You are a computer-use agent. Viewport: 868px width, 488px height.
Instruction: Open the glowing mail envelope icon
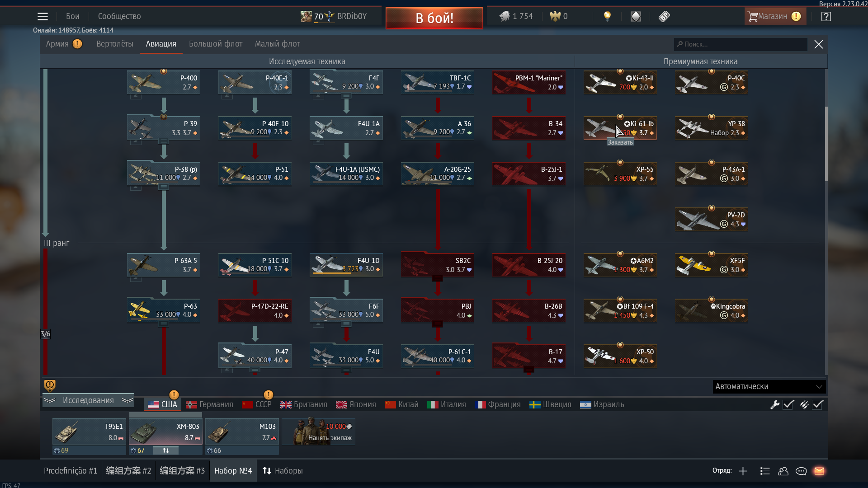(819, 471)
